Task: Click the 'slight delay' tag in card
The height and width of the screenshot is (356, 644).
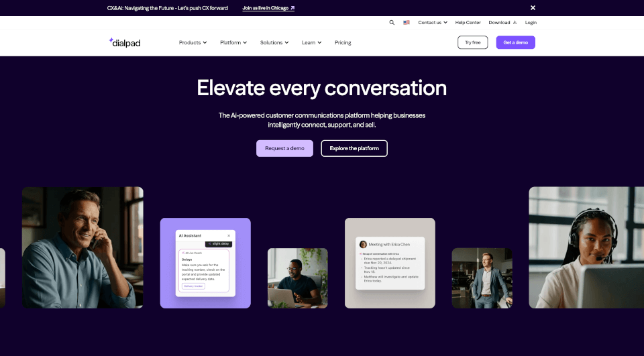Action: (219, 244)
